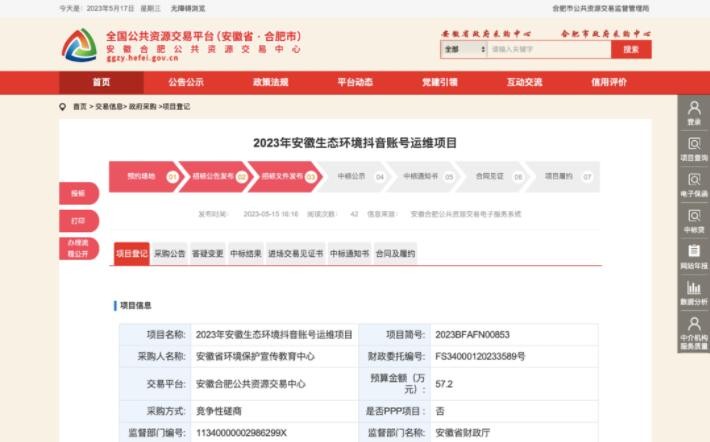Image resolution: width=710 pixels, height=442 pixels.
Task: Click the red 投标 side button
Action: (79, 193)
